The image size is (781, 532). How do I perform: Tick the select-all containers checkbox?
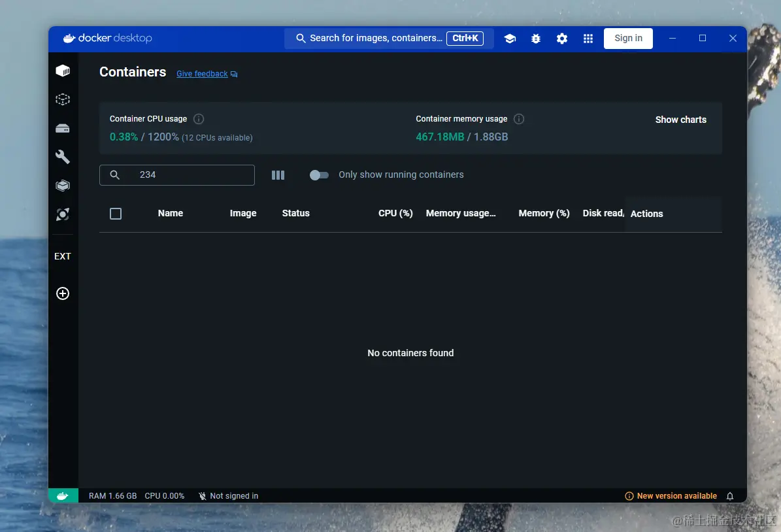click(116, 214)
